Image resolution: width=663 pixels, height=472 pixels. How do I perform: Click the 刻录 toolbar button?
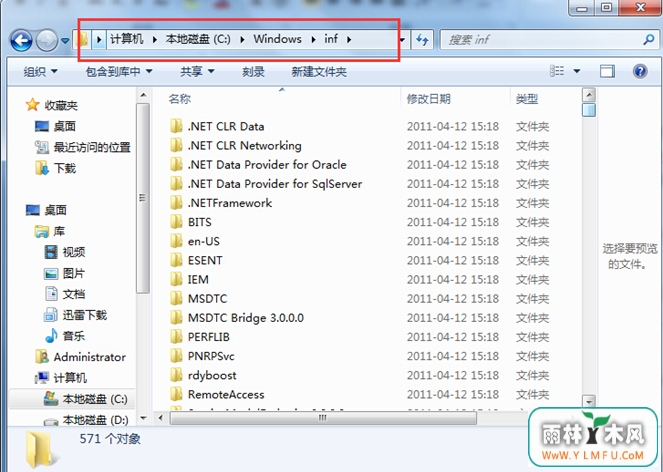point(253,72)
